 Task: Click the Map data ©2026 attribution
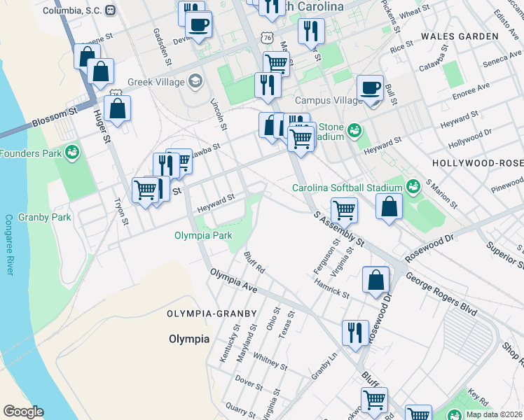coord(494,415)
